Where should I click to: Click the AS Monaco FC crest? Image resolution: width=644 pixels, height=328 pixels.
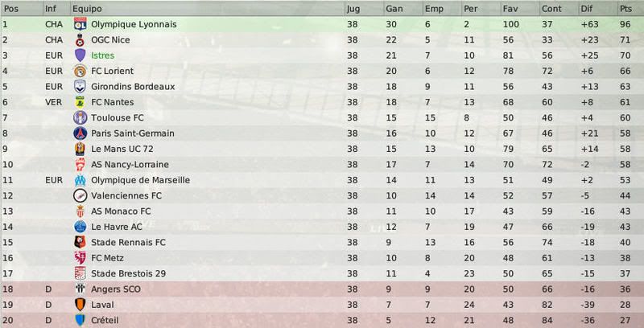point(80,211)
